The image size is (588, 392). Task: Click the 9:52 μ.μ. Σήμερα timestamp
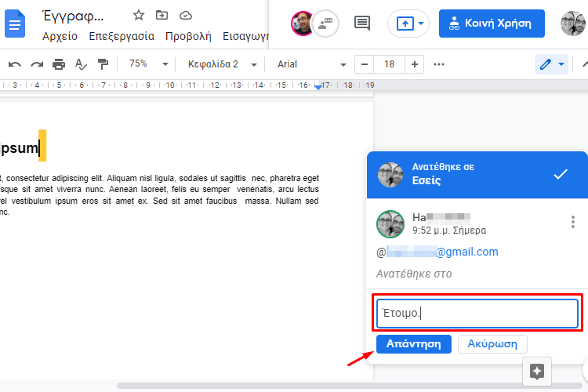449,230
